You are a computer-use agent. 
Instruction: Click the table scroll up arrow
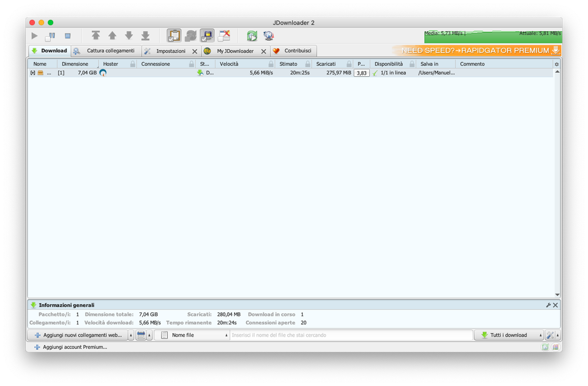pos(557,72)
